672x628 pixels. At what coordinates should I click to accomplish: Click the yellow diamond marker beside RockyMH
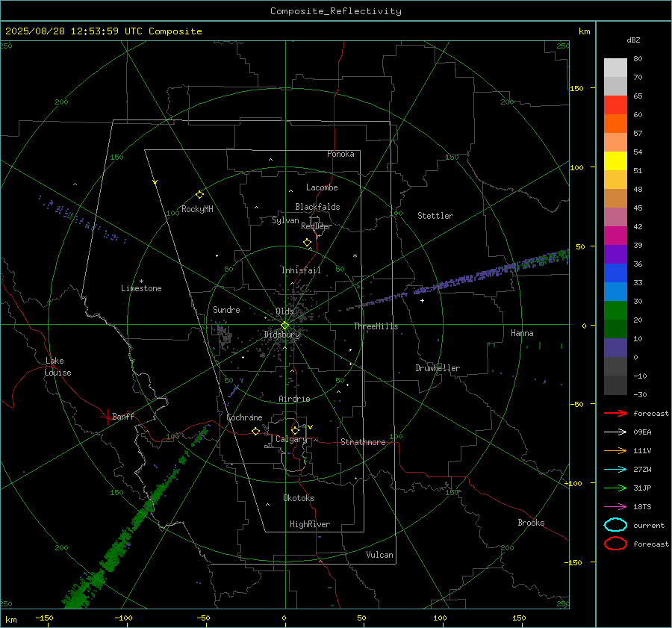tap(199, 195)
